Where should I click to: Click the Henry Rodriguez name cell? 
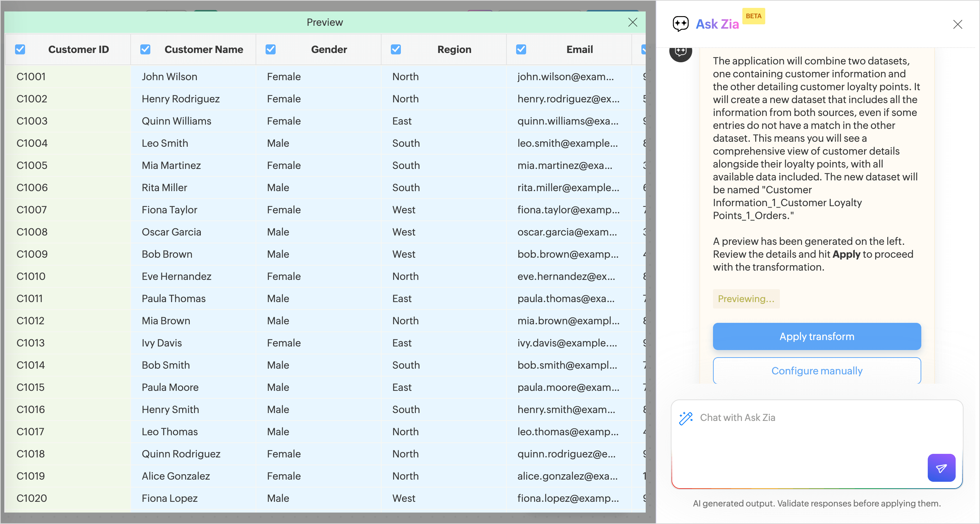click(180, 99)
